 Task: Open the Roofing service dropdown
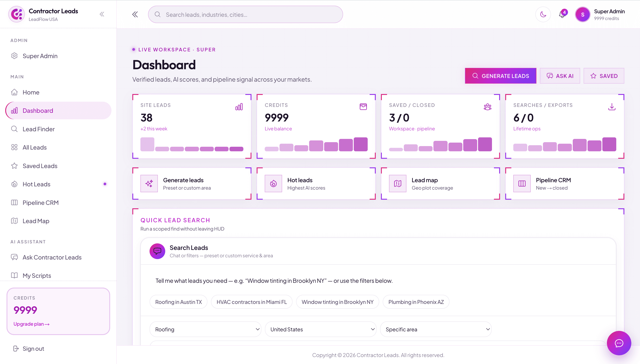coord(205,329)
